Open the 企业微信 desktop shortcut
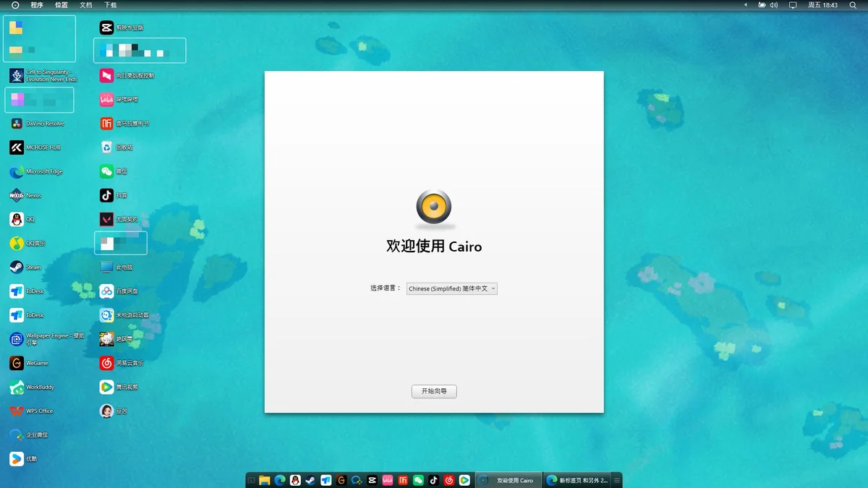The image size is (868, 488). point(29,435)
